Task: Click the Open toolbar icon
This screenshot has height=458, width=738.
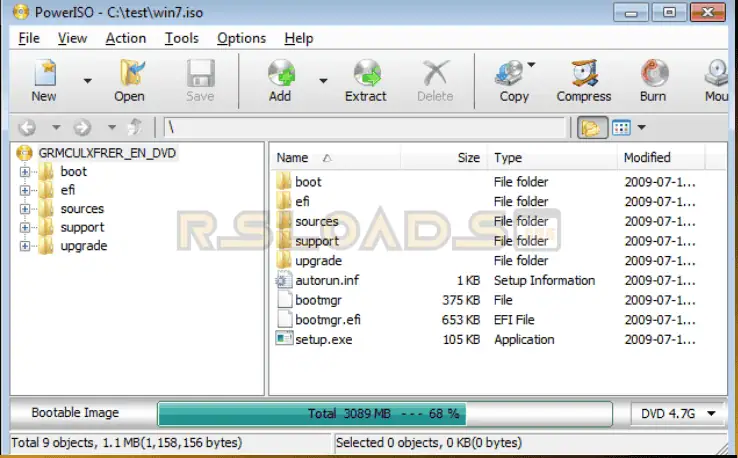Action: pos(130,73)
